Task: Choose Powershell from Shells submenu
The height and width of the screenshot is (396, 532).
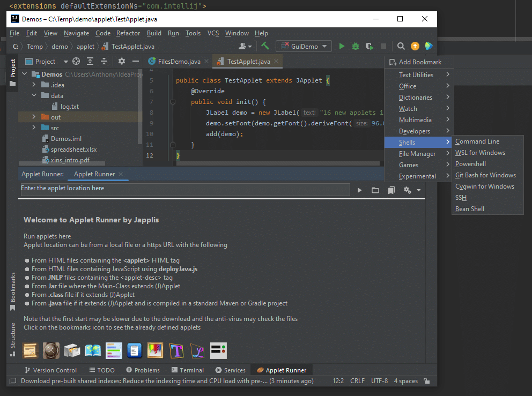Action: click(470, 164)
